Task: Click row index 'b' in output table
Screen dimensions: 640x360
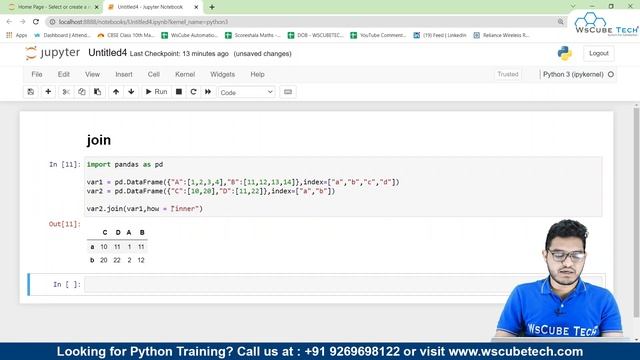Action: (x=92, y=260)
